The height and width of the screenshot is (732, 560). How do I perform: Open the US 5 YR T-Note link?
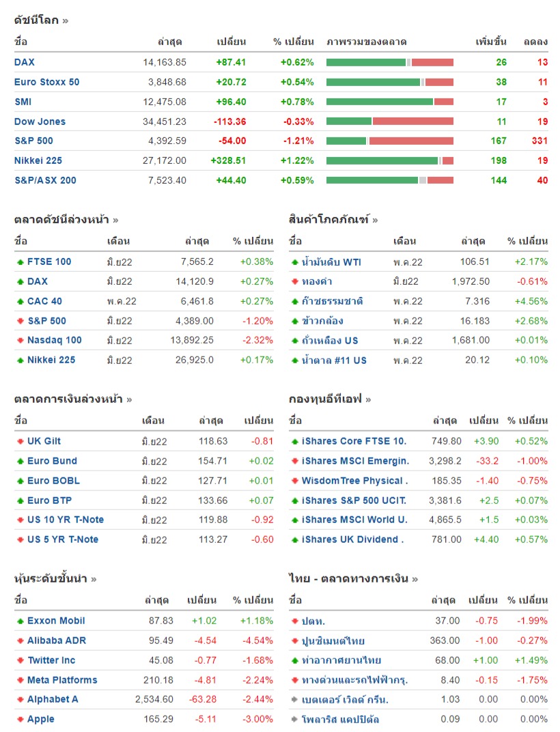point(63,539)
